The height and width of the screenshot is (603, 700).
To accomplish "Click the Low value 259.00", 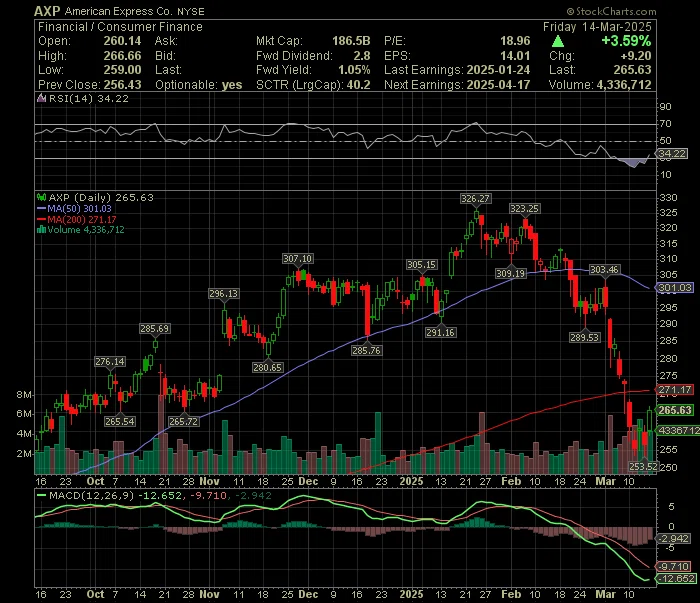I will coord(122,70).
